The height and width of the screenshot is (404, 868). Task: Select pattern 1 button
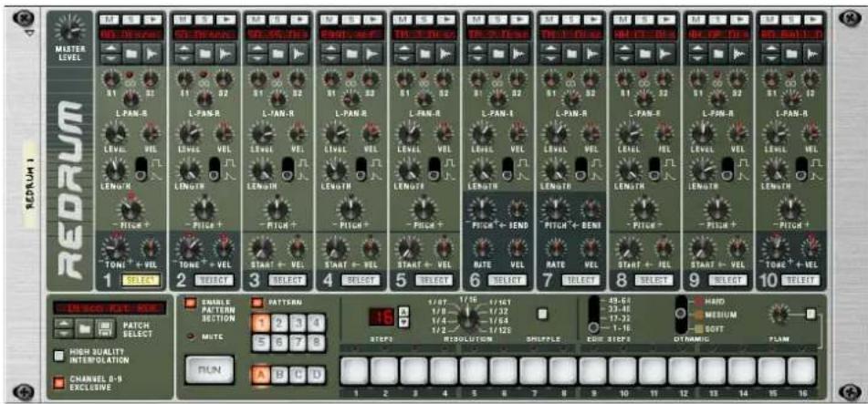pyautogui.click(x=260, y=322)
